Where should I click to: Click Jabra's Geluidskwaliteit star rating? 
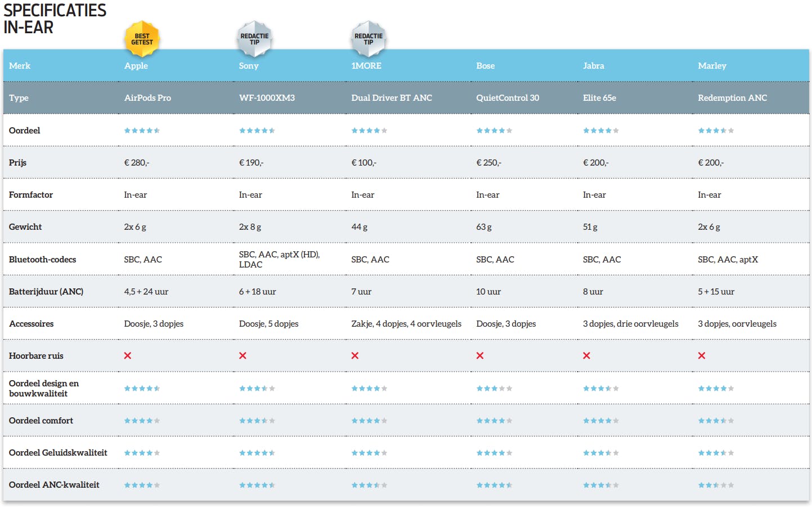pos(601,453)
